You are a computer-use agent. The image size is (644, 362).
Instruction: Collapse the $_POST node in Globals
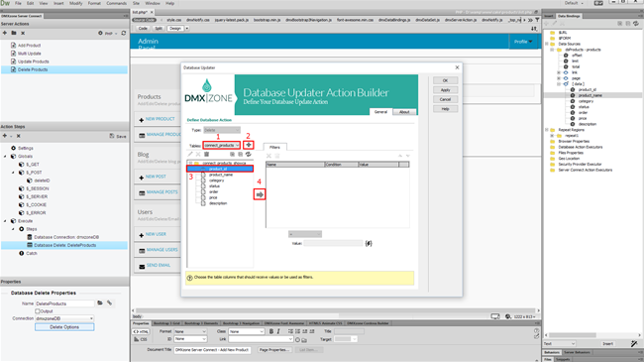tap(13, 173)
